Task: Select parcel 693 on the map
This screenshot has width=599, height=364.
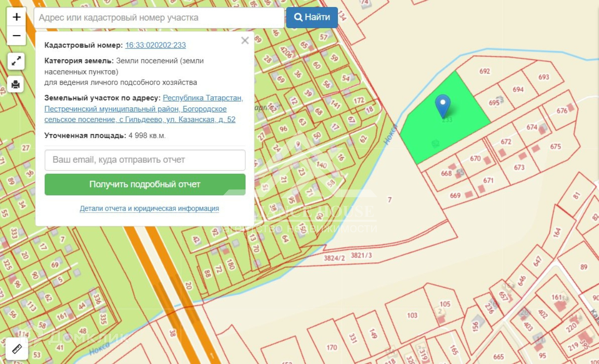Action: point(543,77)
